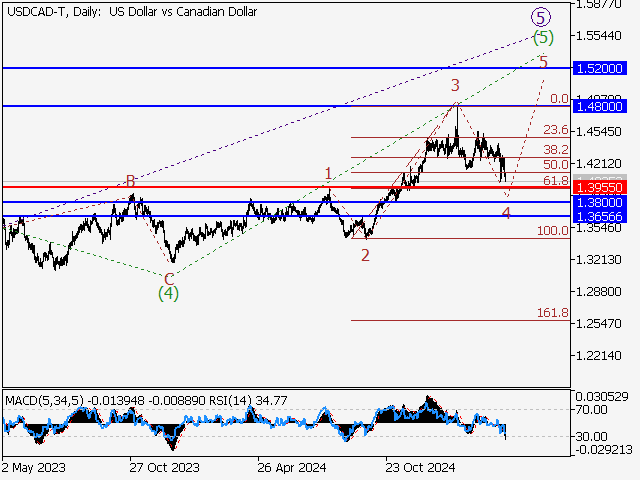Click the wave B label
Image resolution: width=640 pixels, height=480 pixels.
click(130, 181)
